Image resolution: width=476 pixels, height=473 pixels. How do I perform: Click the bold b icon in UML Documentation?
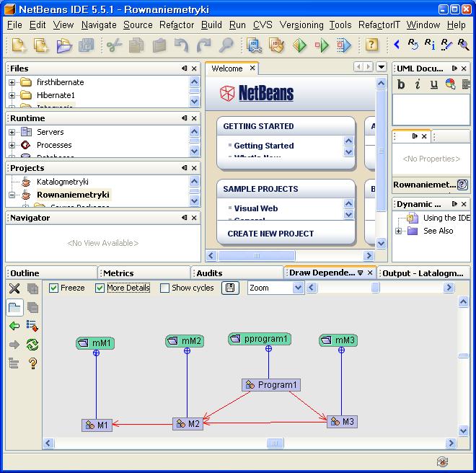tap(401, 84)
